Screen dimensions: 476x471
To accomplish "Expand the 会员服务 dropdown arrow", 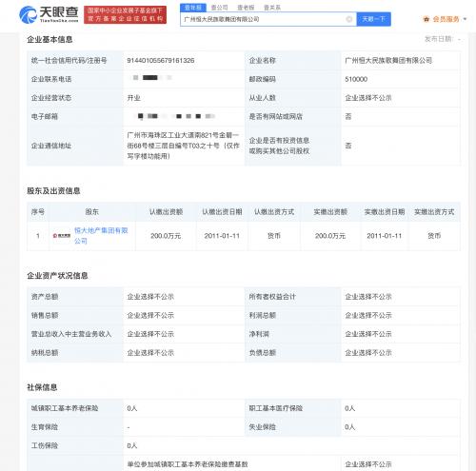I will point(465,19).
